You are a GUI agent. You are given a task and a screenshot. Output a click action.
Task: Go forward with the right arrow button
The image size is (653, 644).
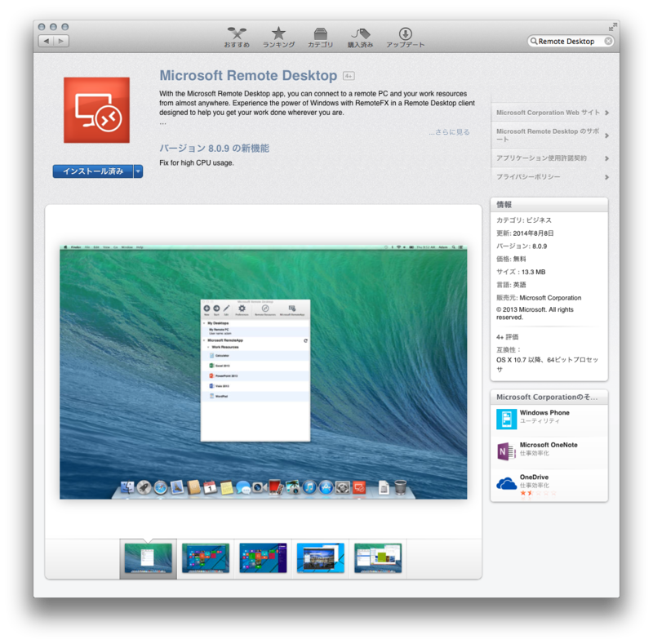point(61,41)
